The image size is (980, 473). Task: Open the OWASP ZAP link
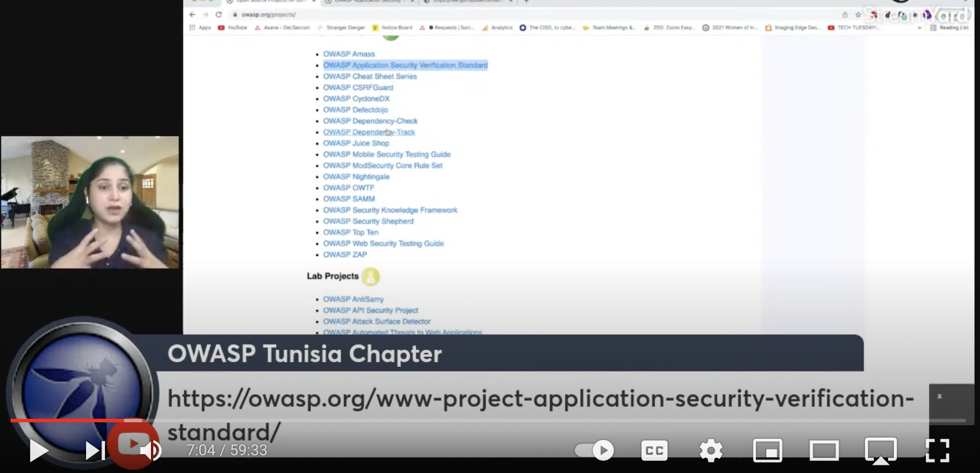[345, 255]
